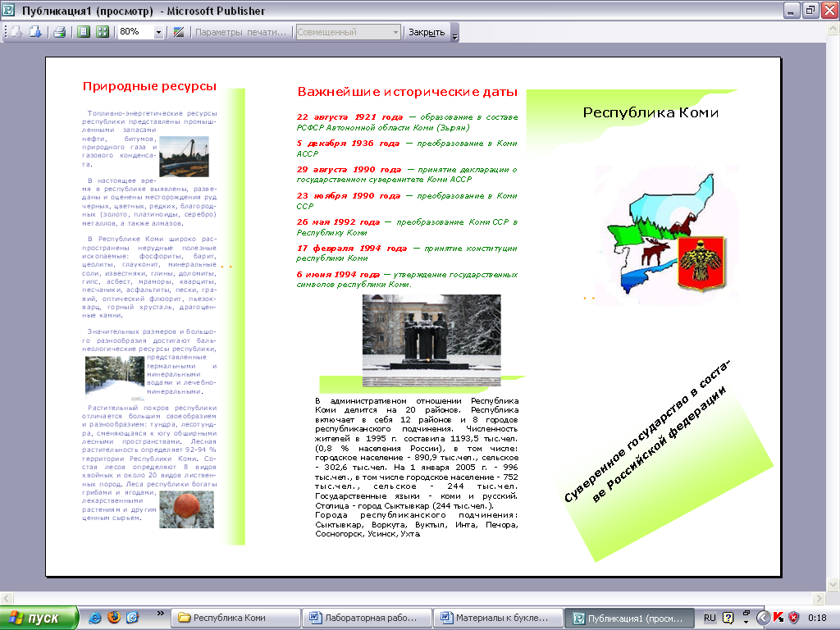
Task: Open the 80% zoom dropdown arrow
Action: point(158,33)
